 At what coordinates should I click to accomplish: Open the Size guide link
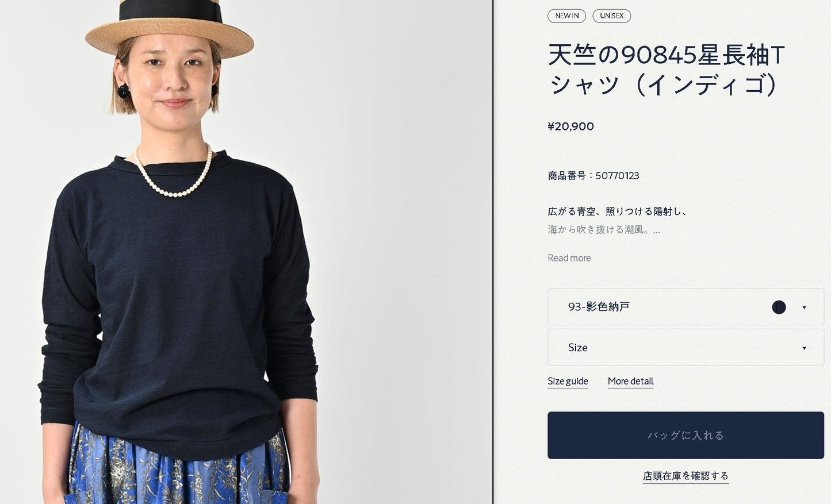coord(568,381)
